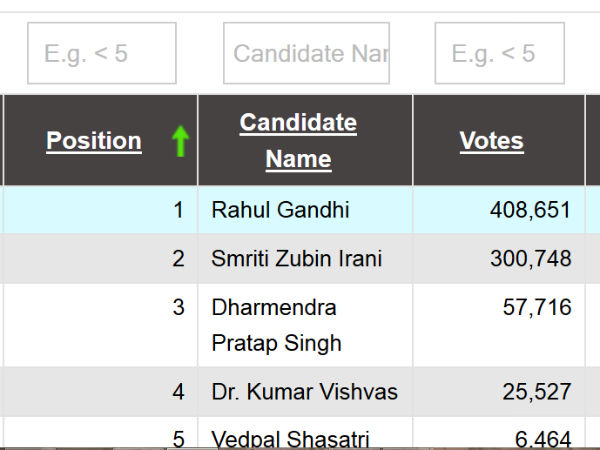Select the position 4 cell
The image size is (600, 450).
[178, 392]
